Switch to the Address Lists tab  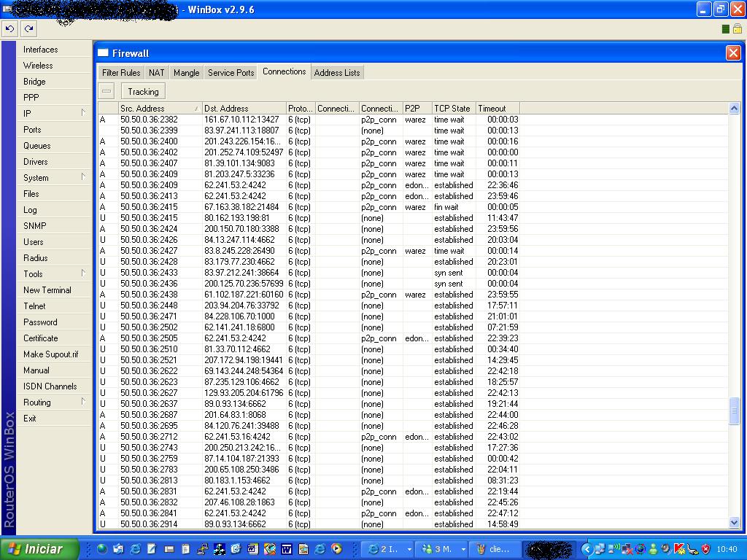coord(337,72)
